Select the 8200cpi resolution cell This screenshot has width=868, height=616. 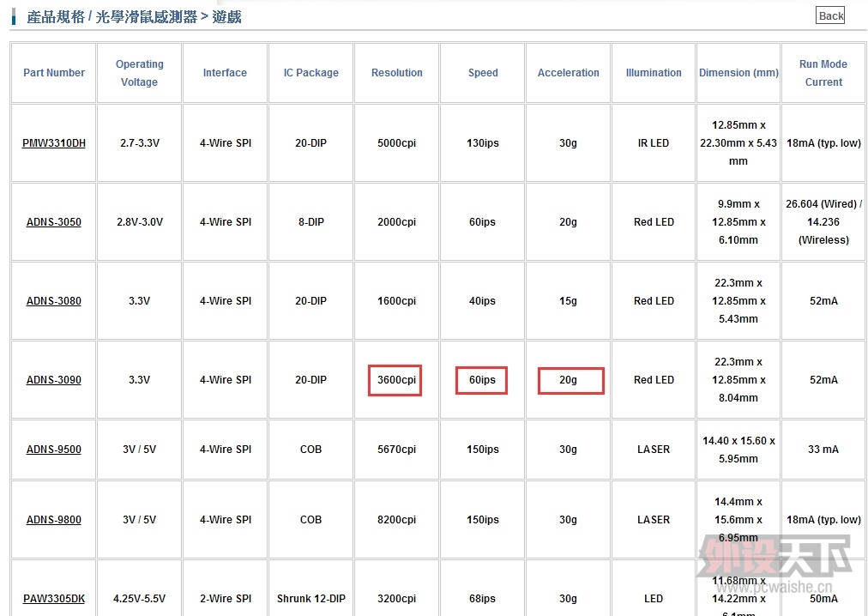point(396,520)
